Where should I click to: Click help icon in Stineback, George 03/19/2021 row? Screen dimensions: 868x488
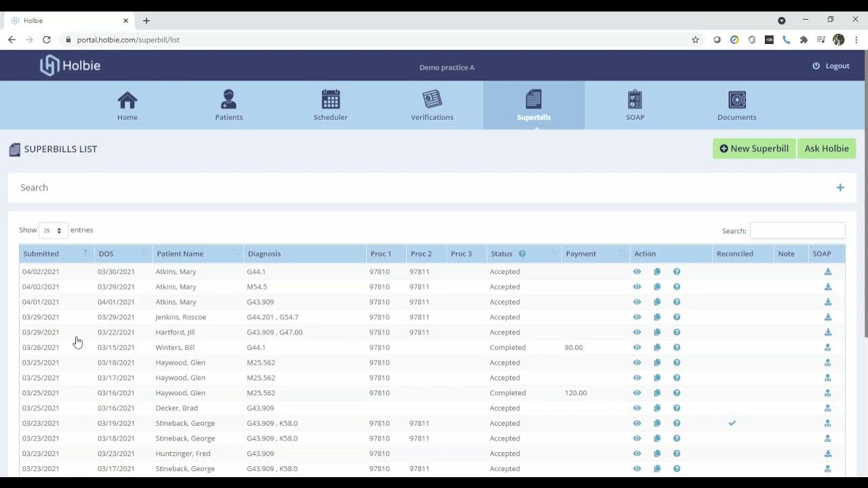(677, 423)
